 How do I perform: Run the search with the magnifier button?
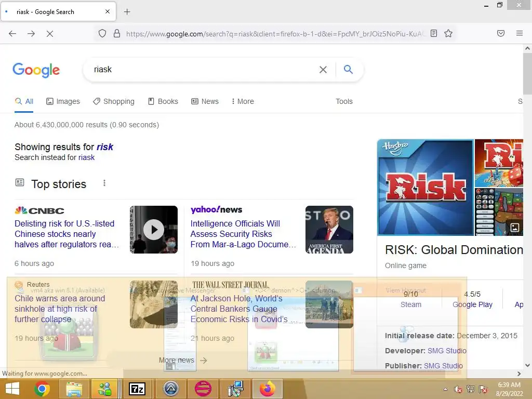coord(348,69)
